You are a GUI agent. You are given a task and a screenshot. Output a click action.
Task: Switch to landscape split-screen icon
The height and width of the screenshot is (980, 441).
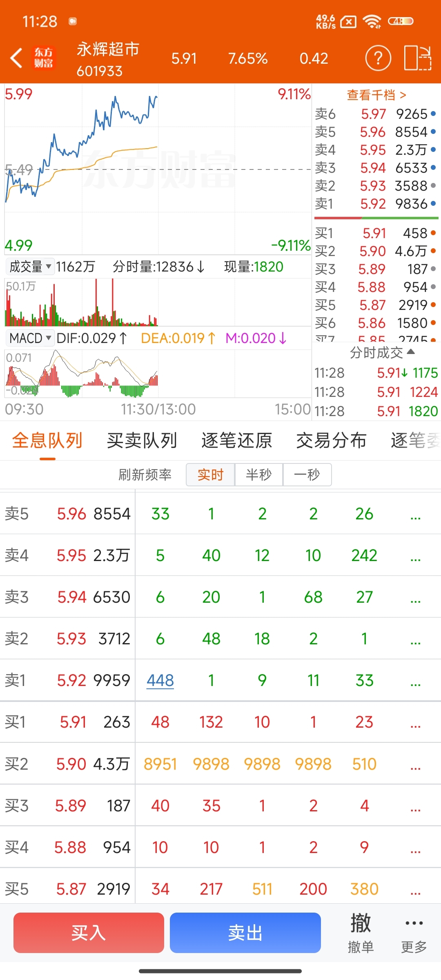click(418, 58)
